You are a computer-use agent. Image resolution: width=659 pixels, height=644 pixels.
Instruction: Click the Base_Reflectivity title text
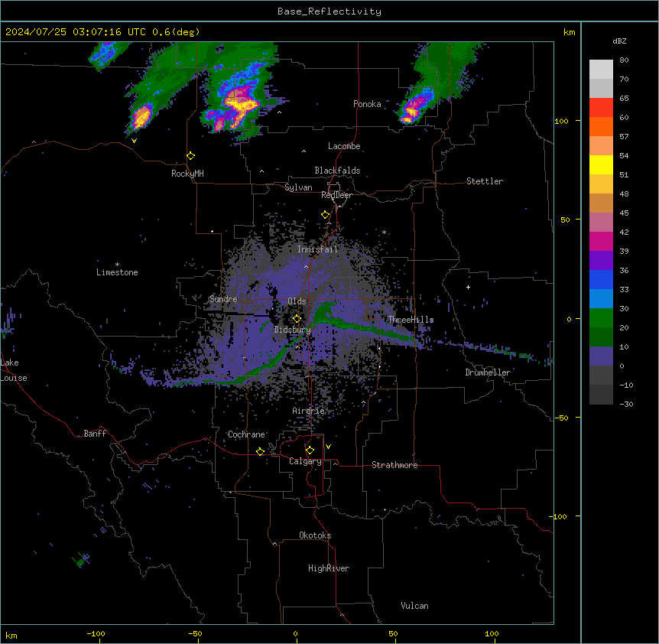click(x=329, y=11)
